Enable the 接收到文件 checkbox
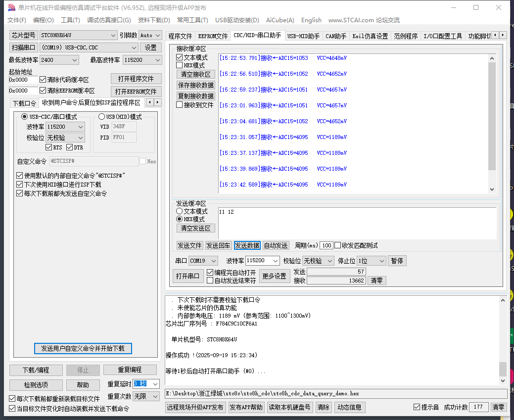 [x=180, y=105]
